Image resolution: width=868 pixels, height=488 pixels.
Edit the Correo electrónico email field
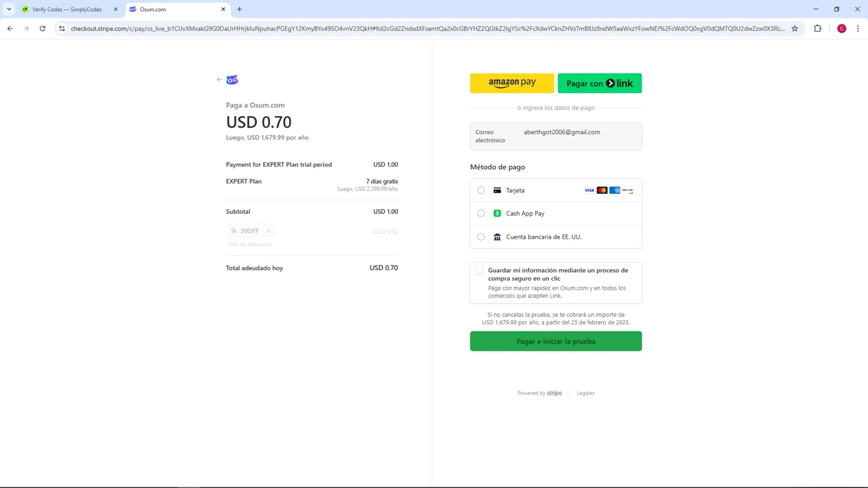556,136
